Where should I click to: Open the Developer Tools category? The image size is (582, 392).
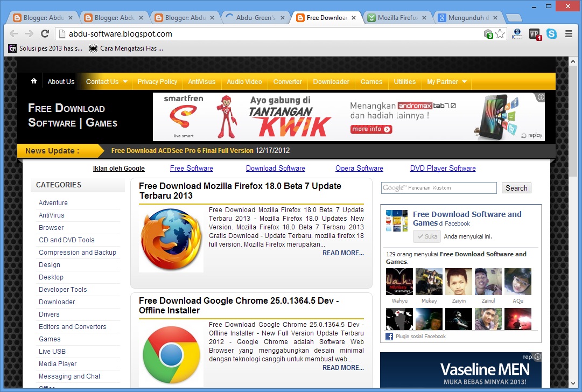click(63, 290)
